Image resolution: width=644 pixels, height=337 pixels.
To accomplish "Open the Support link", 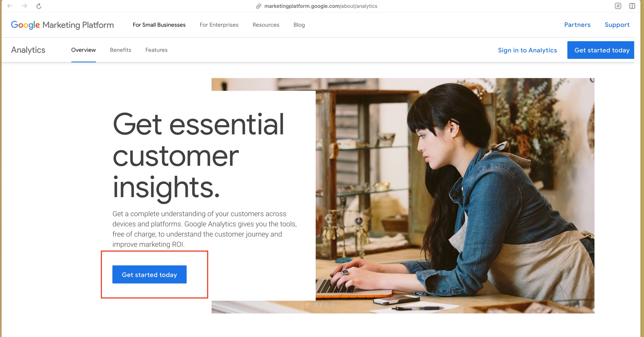I will (x=617, y=25).
